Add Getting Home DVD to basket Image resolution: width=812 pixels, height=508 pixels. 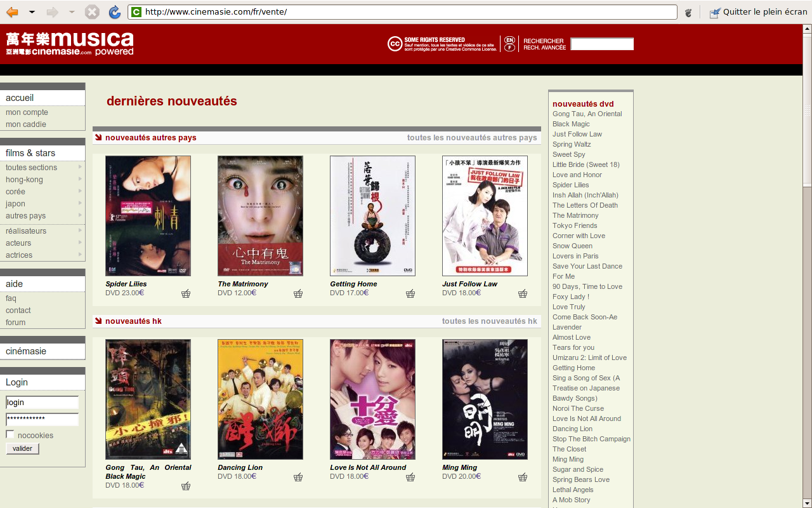pyautogui.click(x=410, y=293)
